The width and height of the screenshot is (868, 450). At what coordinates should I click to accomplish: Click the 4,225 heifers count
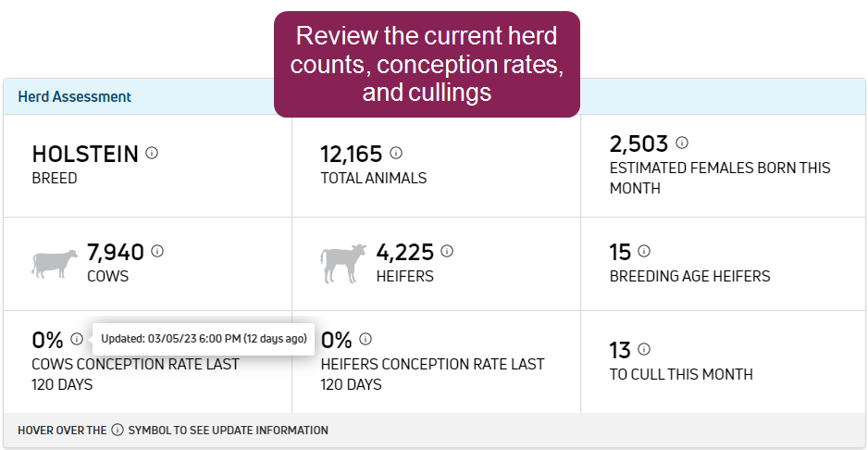(404, 252)
